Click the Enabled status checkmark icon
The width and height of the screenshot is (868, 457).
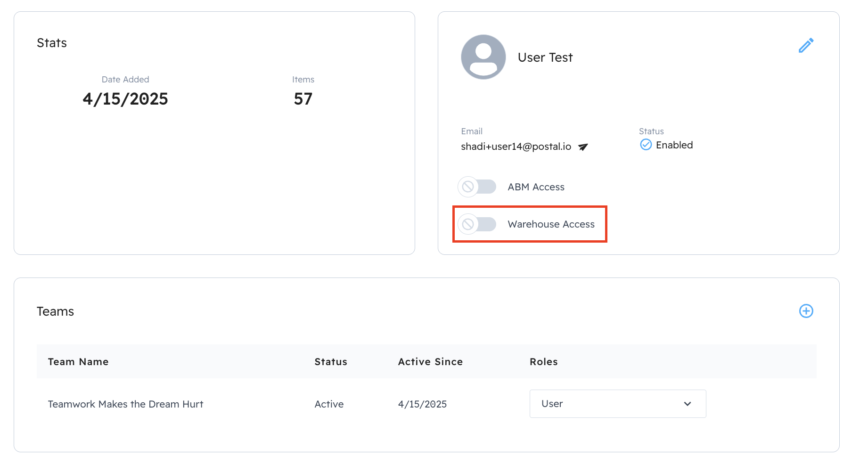646,145
